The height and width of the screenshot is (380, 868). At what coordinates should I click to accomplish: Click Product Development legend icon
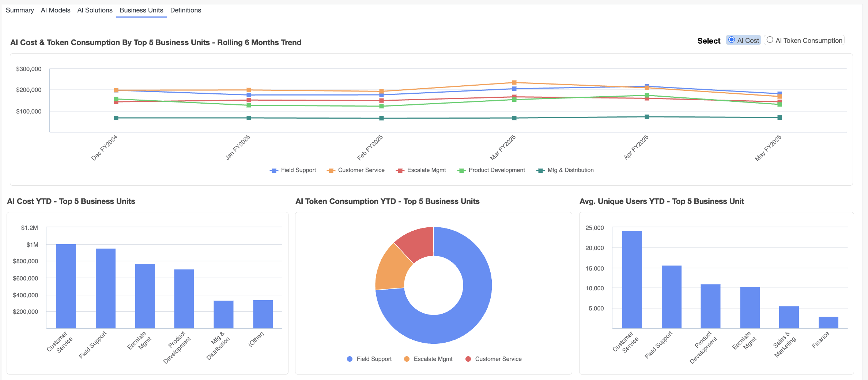point(461,171)
